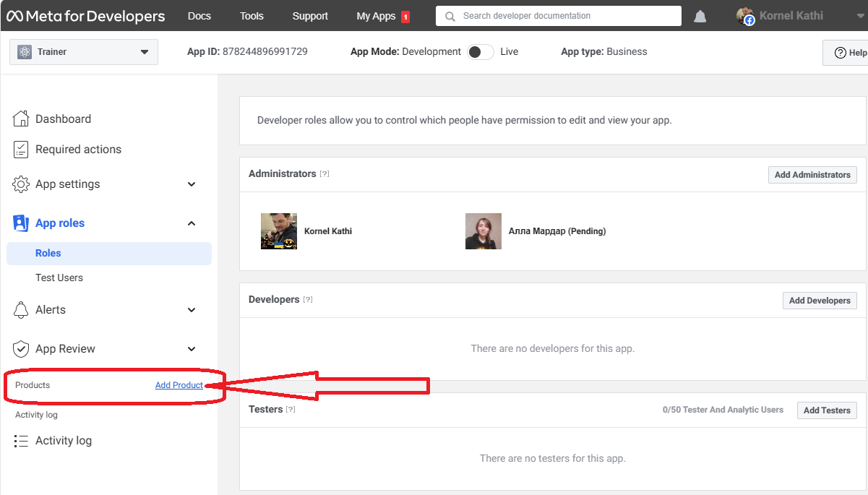Click the Meta for Developers logo

coord(86,16)
